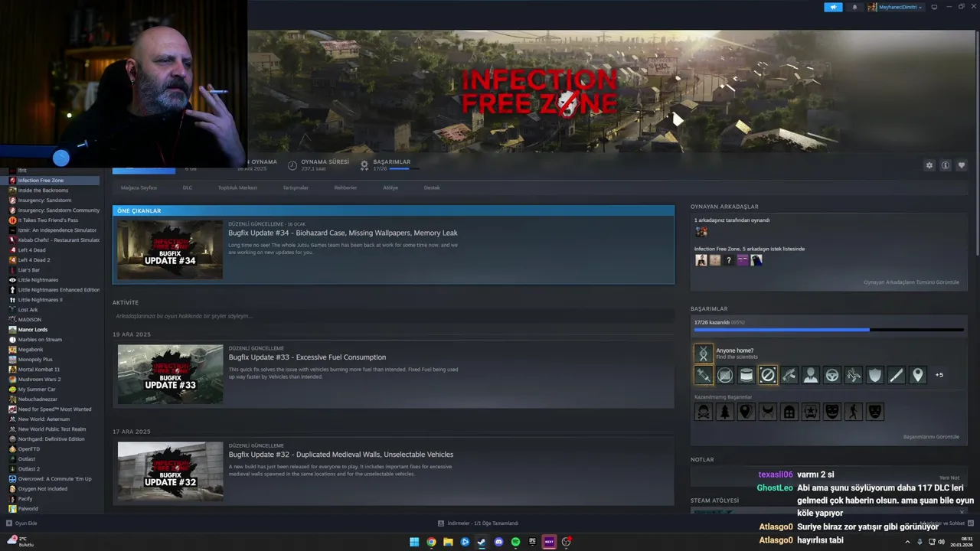Image resolution: width=980 pixels, height=551 pixels.
Task: Click the first wishlist friend avatar
Action: pos(701,260)
